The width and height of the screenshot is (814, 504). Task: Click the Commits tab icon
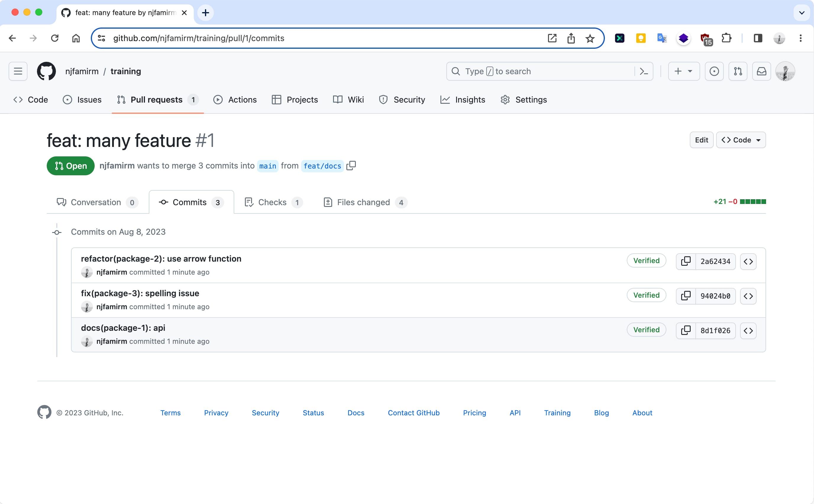163,202
